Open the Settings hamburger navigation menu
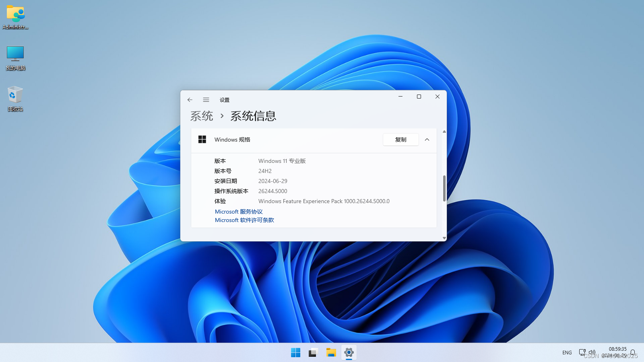This screenshot has width=644, height=362. coord(206,100)
